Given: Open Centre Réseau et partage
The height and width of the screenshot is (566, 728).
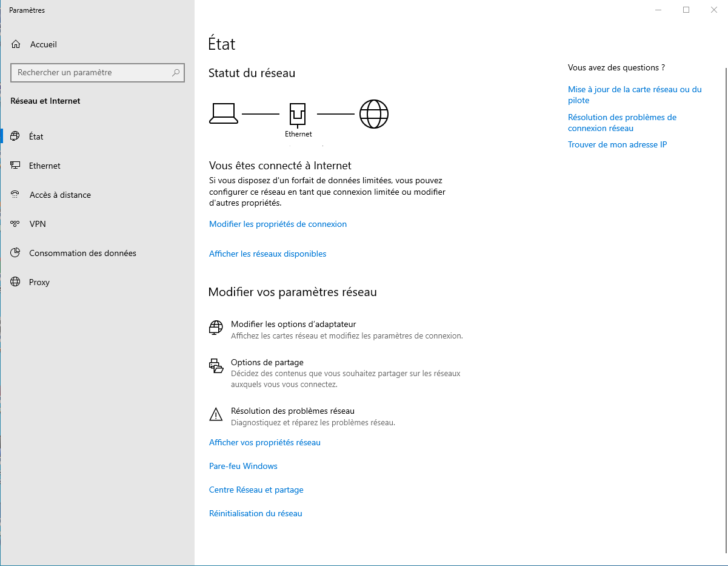Looking at the screenshot, I should pyautogui.click(x=256, y=490).
